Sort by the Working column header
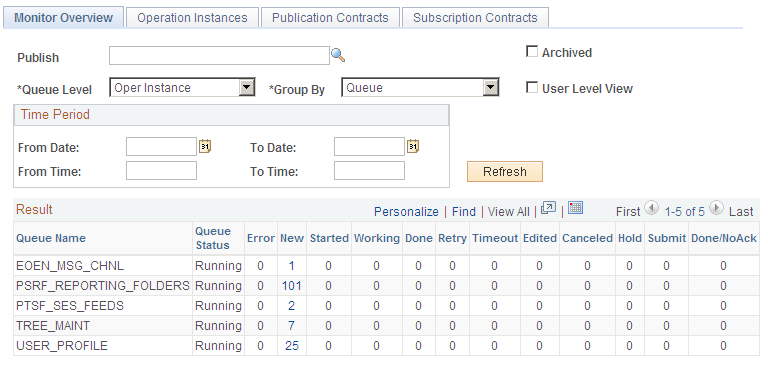Screen dimensions: 768x366 377,238
